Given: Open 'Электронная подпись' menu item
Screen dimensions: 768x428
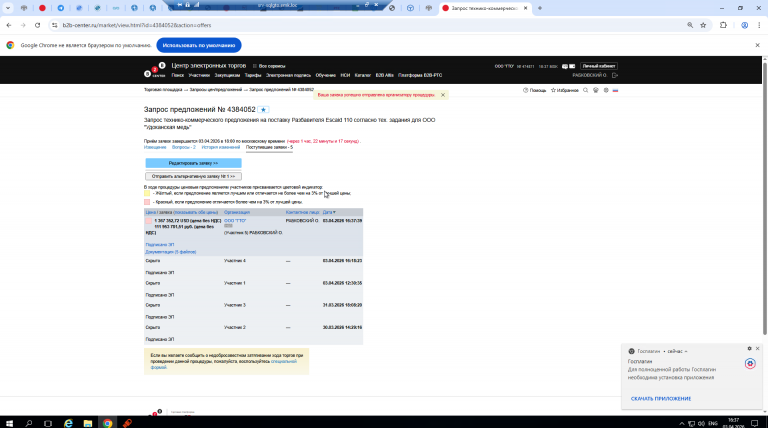Looking at the screenshot, I should [288, 75].
